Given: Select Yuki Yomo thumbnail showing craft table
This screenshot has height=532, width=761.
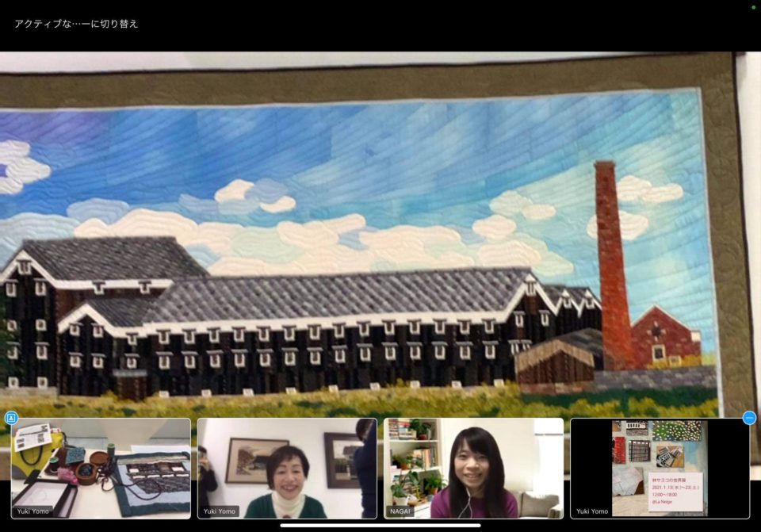Looking at the screenshot, I should pyautogui.click(x=101, y=469).
